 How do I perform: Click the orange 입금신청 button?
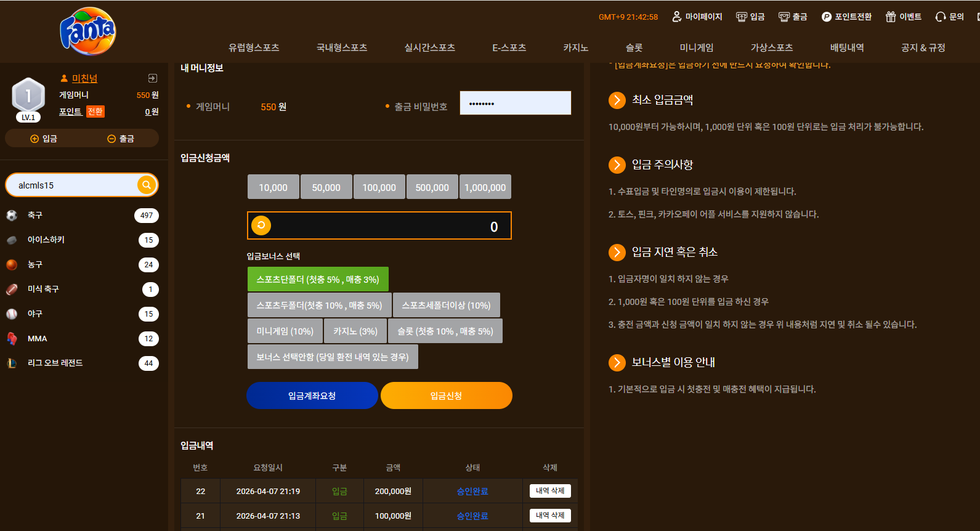(447, 395)
